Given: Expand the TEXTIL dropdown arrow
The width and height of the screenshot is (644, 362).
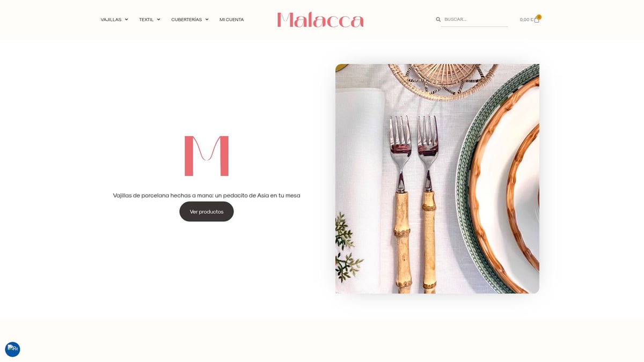Looking at the screenshot, I should pyautogui.click(x=158, y=19).
